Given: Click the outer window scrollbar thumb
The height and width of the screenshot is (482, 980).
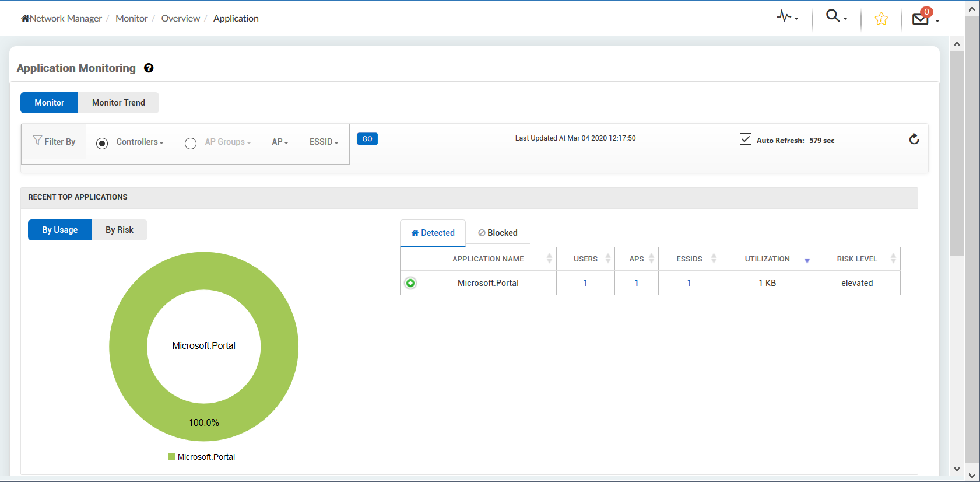Looking at the screenshot, I should tap(972, 240).
